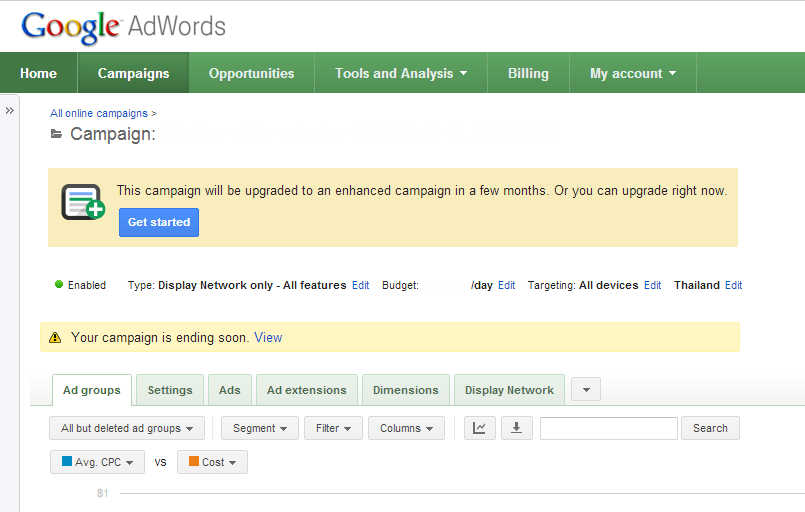Expand the more tabs dropdown arrow
The width and height of the screenshot is (805, 512).
pos(586,389)
